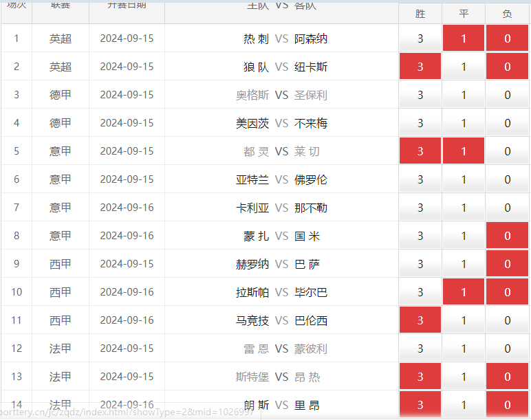The height and width of the screenshot is (420, 531).
Task: Select 平 (1) for 亚特兰 VS 佛罗伦
Action: pos(464,179)
